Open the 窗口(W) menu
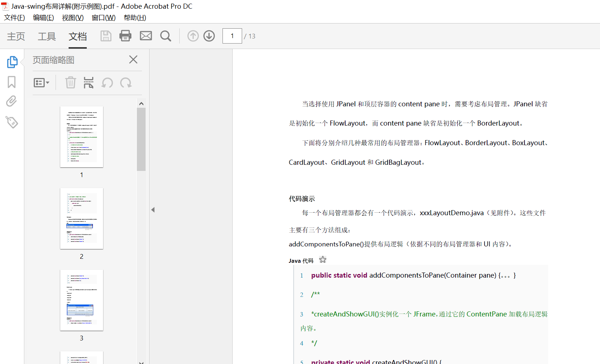The image size is (600, 364). point(104,17)
